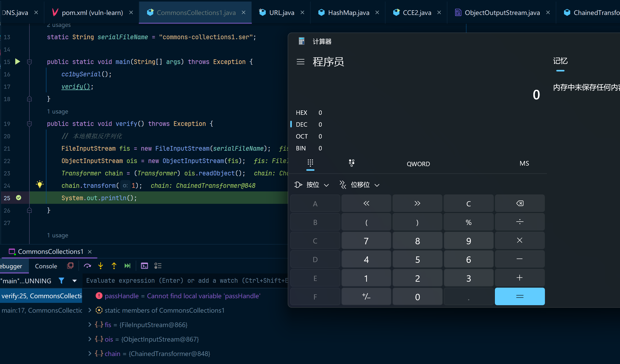The image size is (620, 364).
Task: Close the CommonsCollections1.java editor tab
Action: pyautogui.click(x=244, y=12)
